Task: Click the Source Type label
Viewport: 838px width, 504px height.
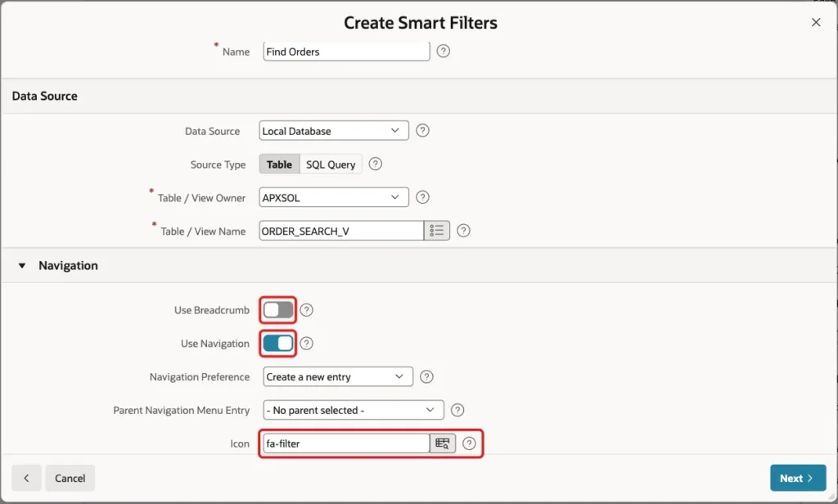Action: [218, 164]
